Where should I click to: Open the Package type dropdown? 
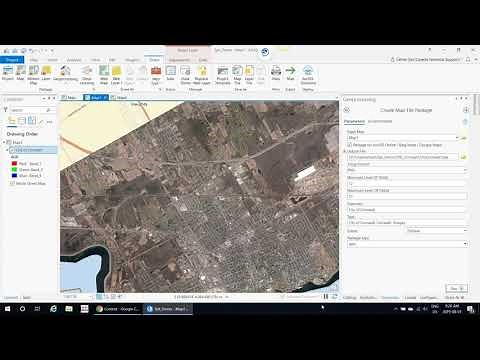[465, 244]
